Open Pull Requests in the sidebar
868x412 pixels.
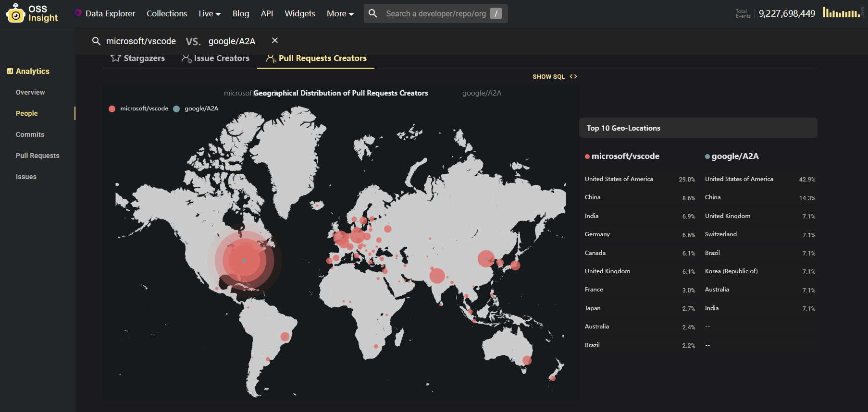(x=37, y=156)
